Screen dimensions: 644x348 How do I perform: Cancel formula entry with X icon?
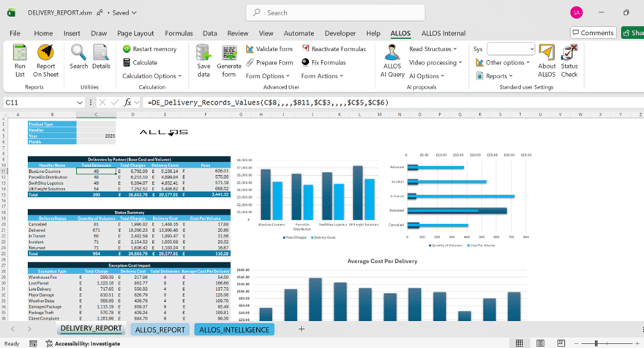(x=102, y=103)
